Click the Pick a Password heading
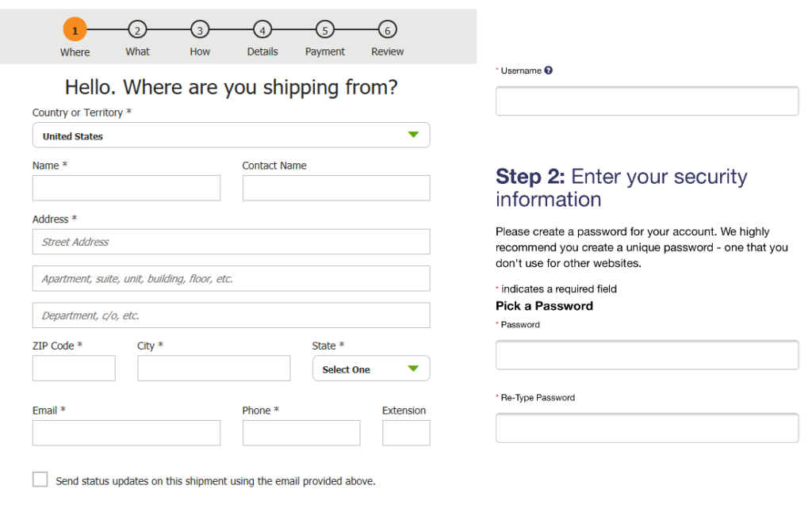The width and height of the screenshot is (812, 512). [544, 305]
